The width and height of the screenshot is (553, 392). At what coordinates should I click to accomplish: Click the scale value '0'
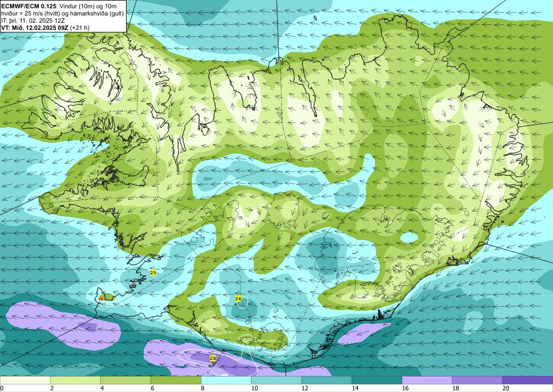tap(2, 388)
